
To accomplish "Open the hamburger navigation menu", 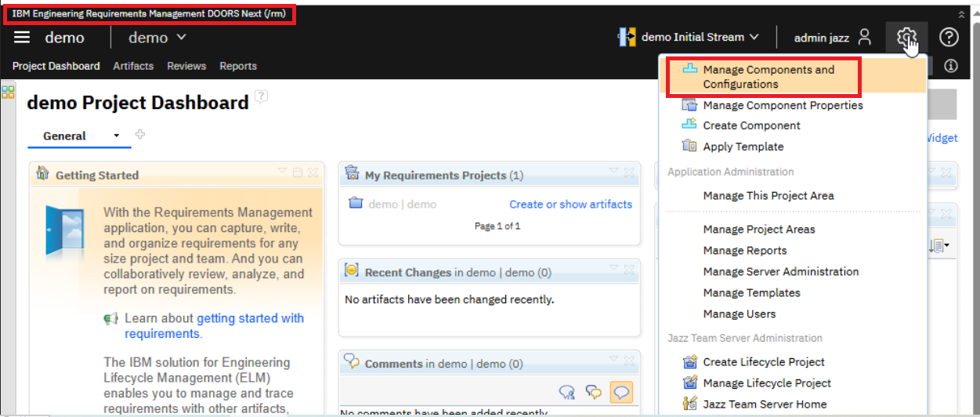I will click(x=22, y=38).
